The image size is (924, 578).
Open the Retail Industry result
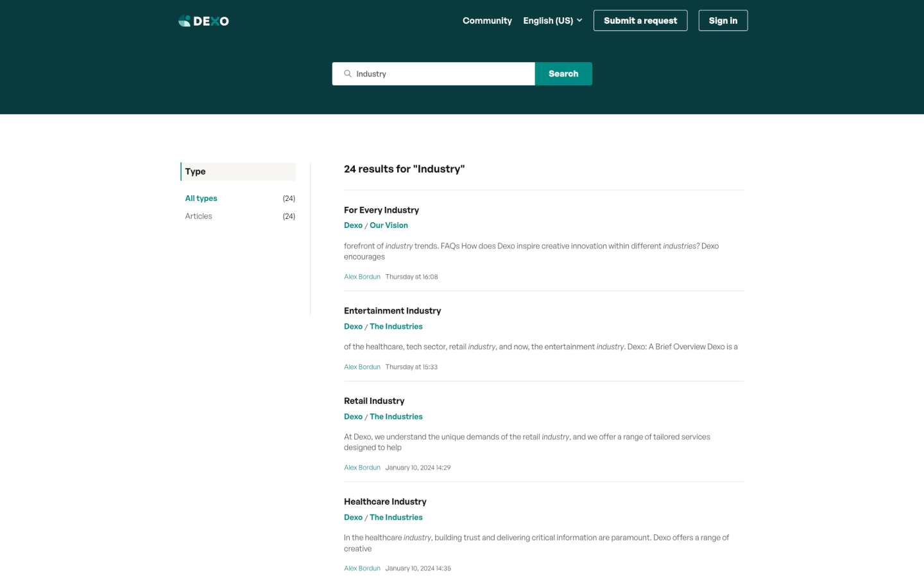tap(374, 401)
